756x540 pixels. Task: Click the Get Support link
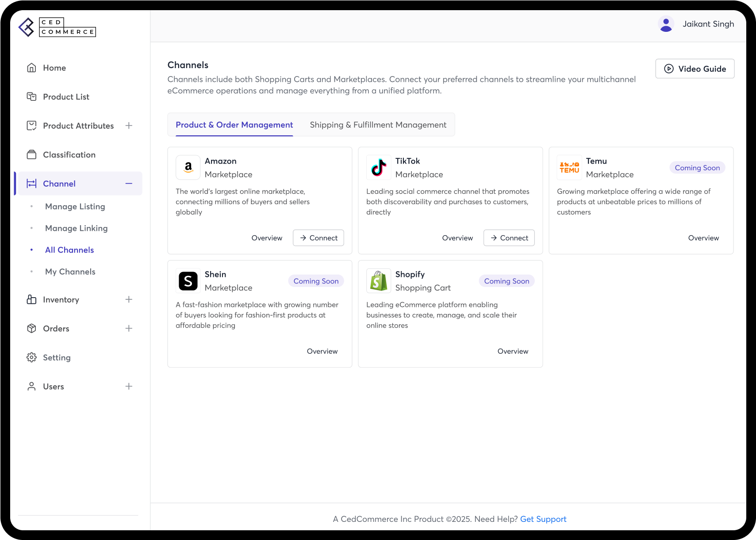[x=543, y=519]
